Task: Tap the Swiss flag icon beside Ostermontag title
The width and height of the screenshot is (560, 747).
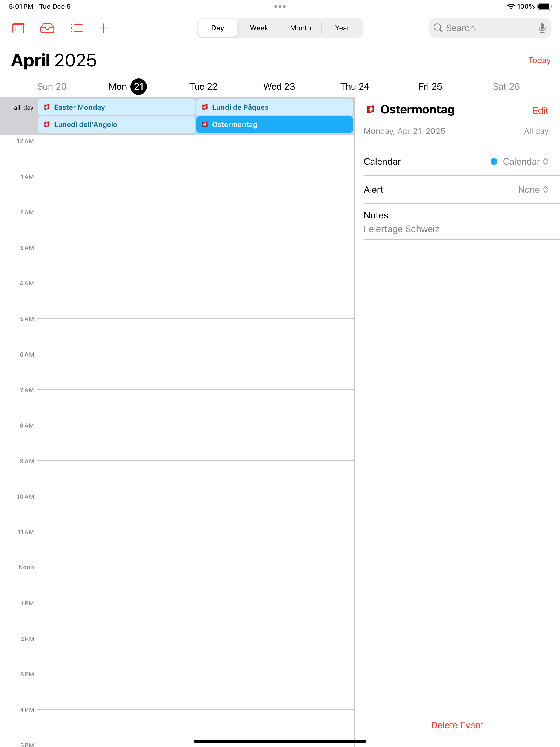Action: (371, 109)
